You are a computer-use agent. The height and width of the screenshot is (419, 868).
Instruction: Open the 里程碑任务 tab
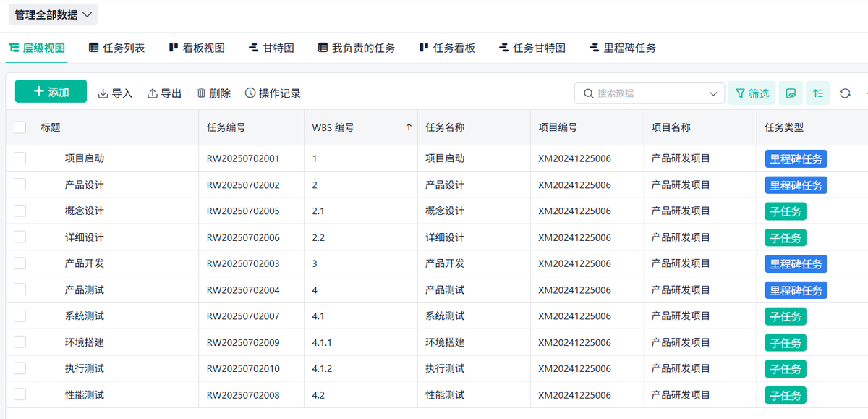(x=623, y=48)
